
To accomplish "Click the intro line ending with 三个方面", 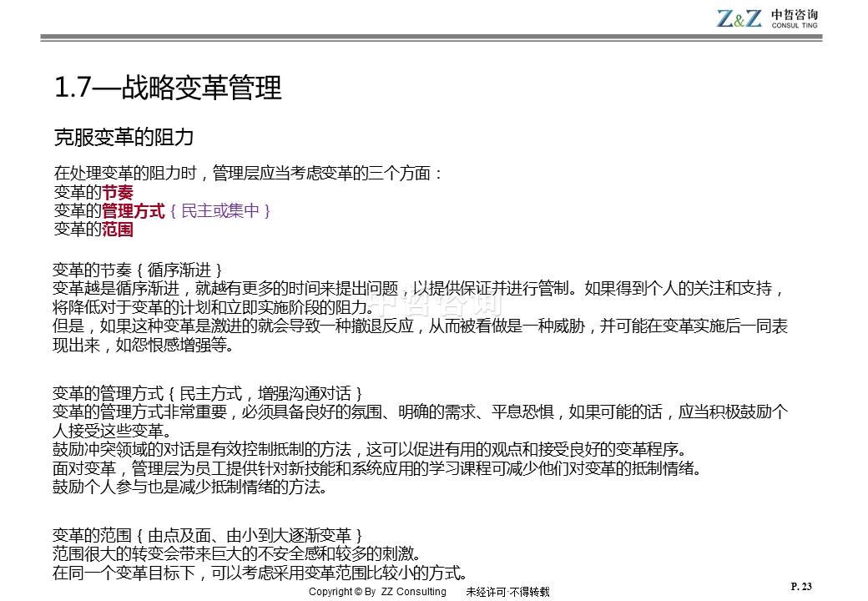I will 247,174.
